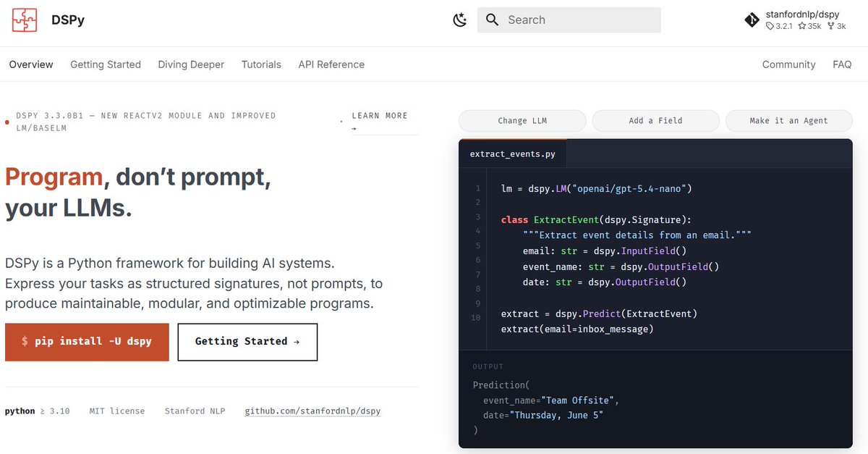Click the OUTPUT section label
Image resolution: width=868 pixels, height=454 pixels.
pyautogui.click(x=488, y=366)
